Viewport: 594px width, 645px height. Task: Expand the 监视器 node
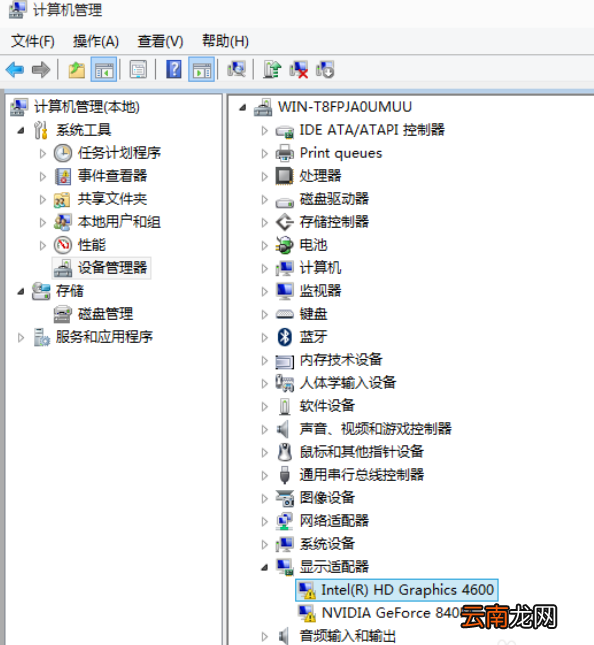click(x=264, y=291)
